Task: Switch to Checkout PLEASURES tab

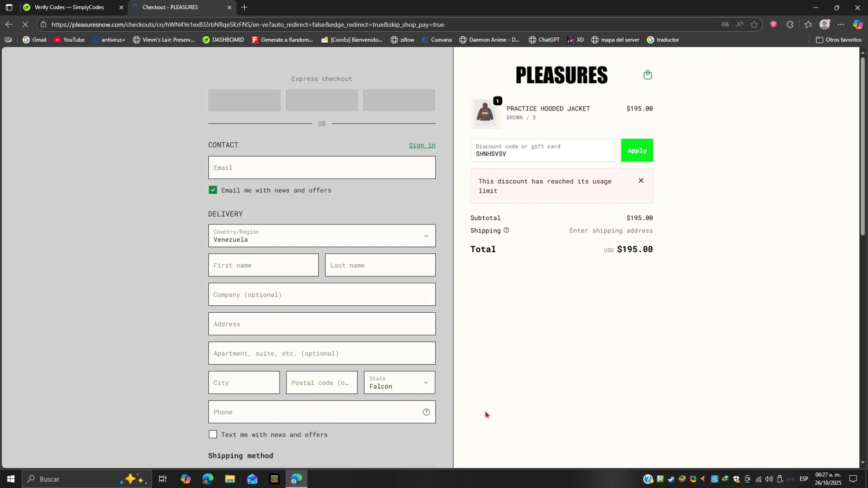Action: [181, 8]
